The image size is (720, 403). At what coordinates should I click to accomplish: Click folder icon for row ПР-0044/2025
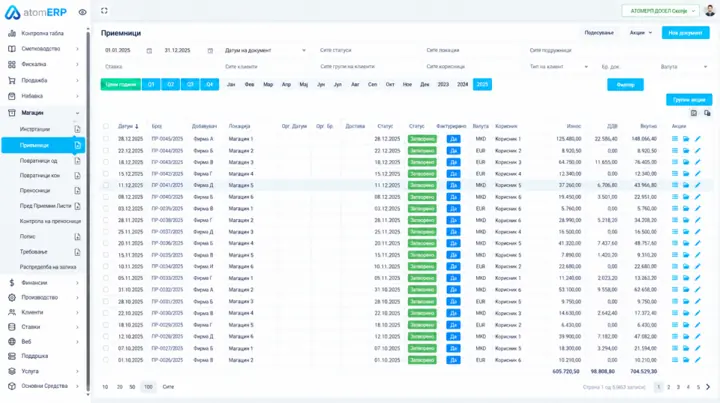(x=686, y=151)
